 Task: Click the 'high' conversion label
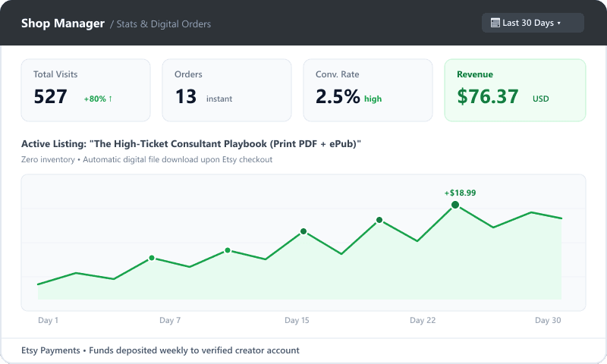373,99
